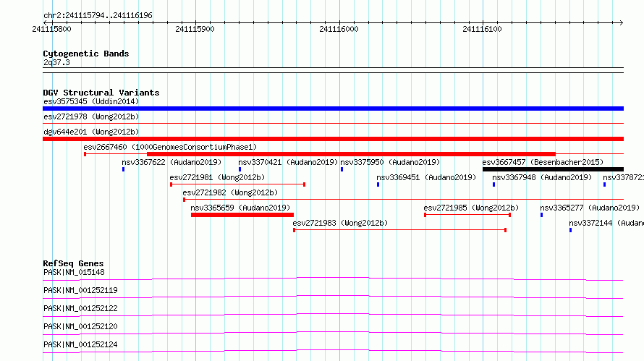Viewport: 644px width, 361px height.
Task: Select the nsv3372144 variant label
Action: point(606,223)
